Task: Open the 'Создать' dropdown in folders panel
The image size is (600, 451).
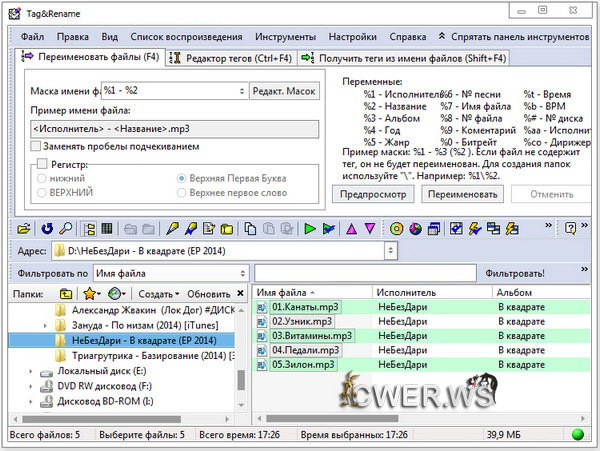Action: point(159,294)
